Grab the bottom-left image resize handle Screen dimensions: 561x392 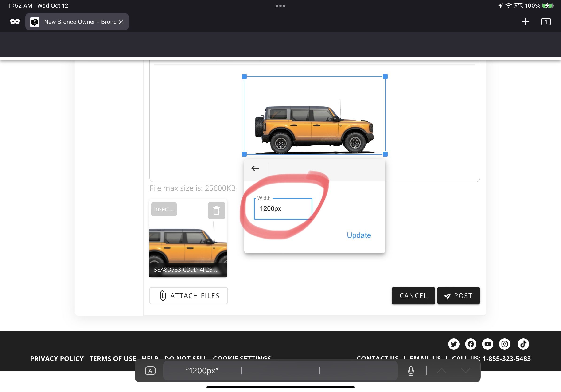click(x=244, y=154)
